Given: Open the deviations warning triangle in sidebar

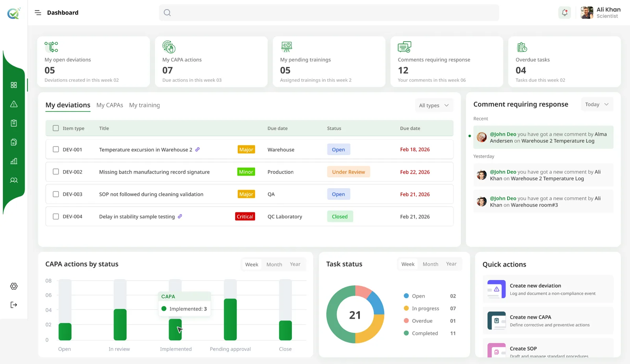Looking at the screenshot, I should point(14,104).
